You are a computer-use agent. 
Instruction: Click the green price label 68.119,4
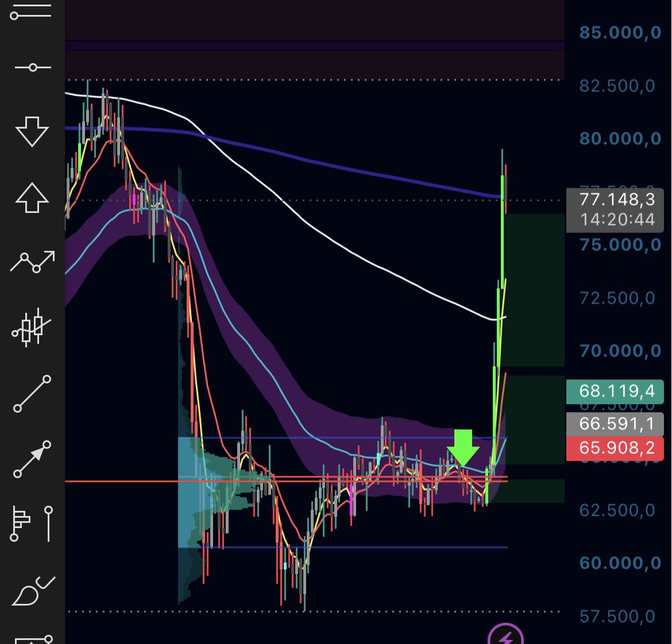pos(616,391)
